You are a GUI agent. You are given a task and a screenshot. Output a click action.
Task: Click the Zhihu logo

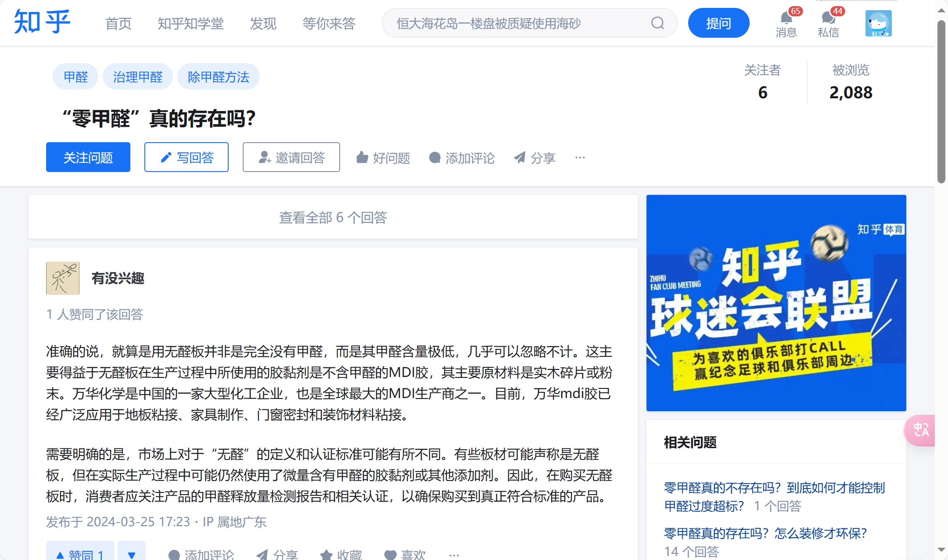coord(42,22)
